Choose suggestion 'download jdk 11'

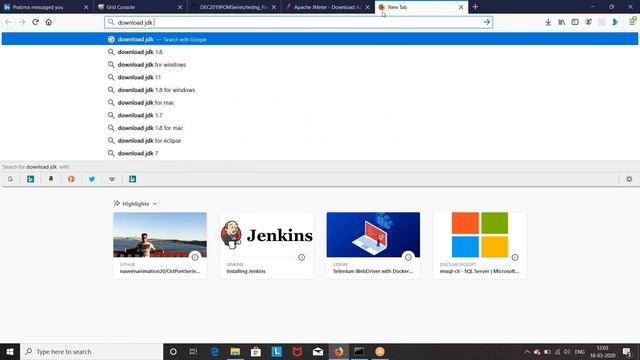tap(320, 77)
